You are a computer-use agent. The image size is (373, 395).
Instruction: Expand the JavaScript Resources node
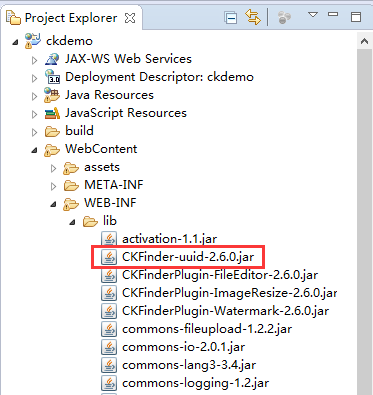click(34, 114)
